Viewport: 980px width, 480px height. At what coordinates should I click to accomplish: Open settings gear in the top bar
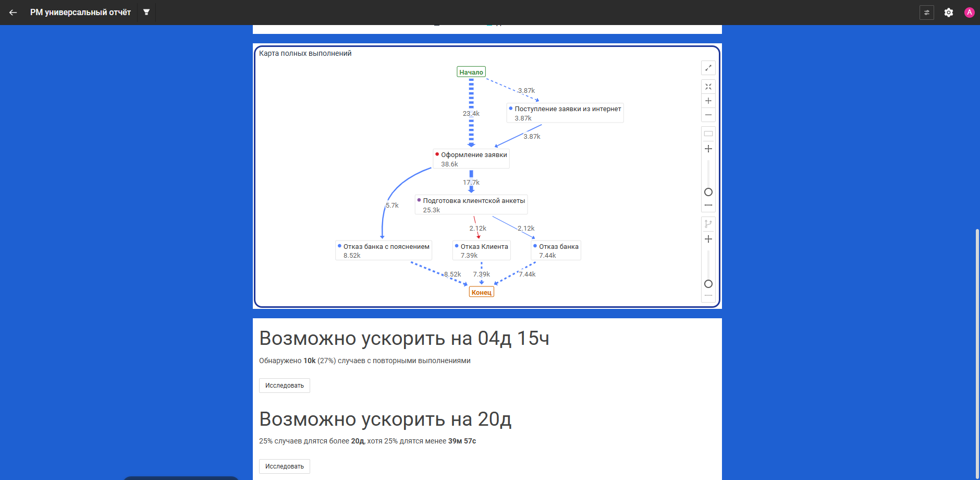949,13
